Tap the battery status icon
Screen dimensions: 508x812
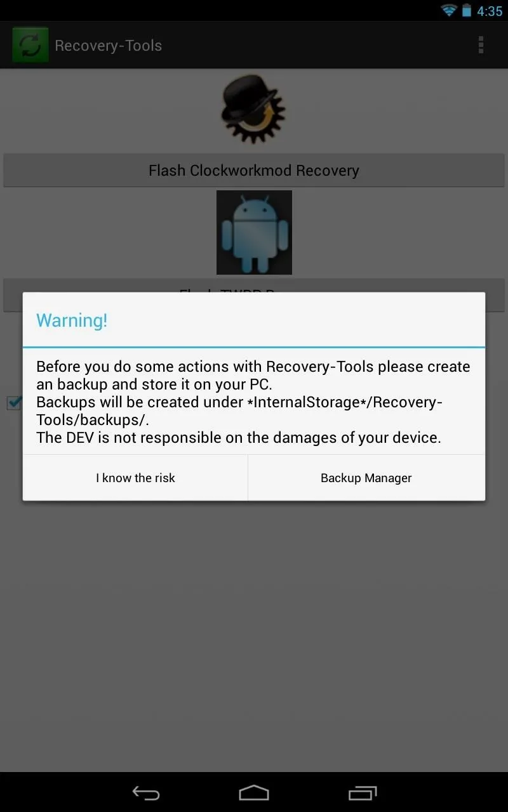(x=467, y=11)
